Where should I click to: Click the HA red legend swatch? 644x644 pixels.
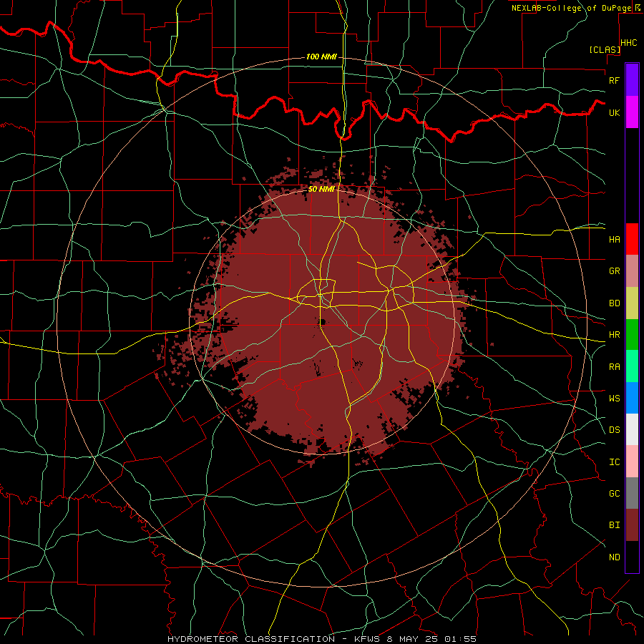pos(632,239)
